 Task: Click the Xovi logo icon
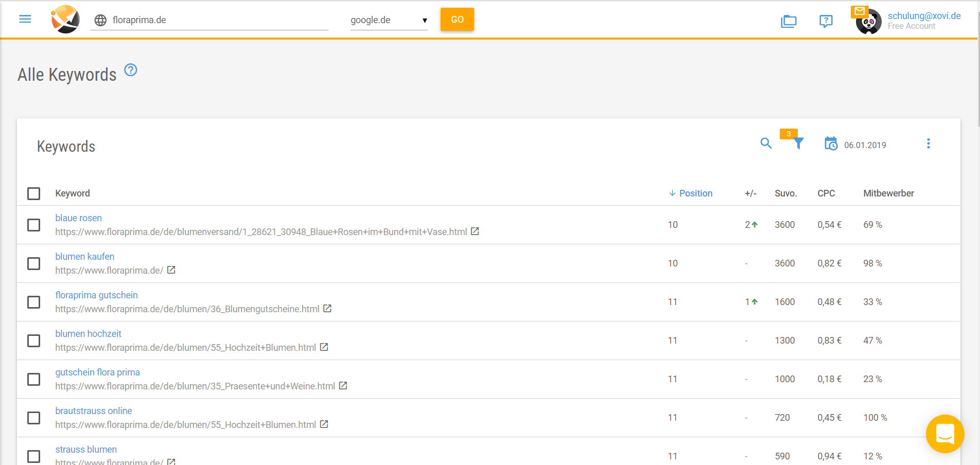65,20
